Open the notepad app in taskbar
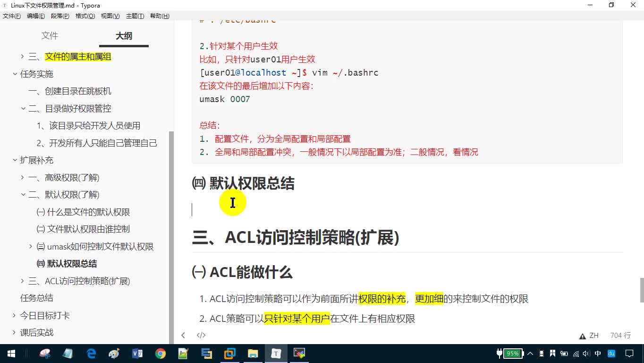 (x=68, y=354)
